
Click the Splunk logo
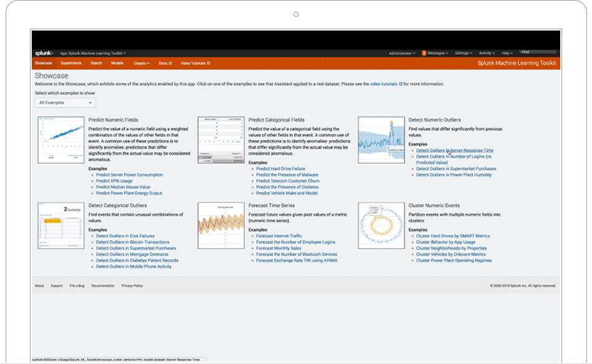(x=44, y=53)
